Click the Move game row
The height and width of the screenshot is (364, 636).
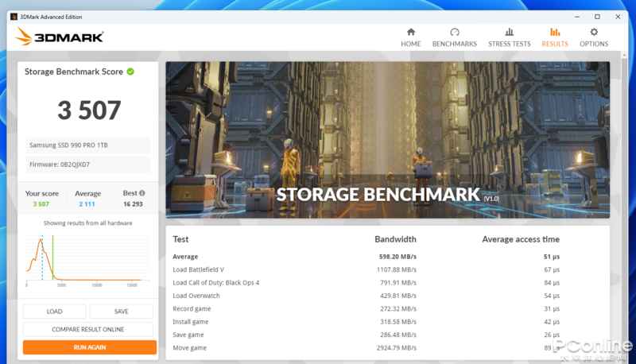[x=366, y=347]
